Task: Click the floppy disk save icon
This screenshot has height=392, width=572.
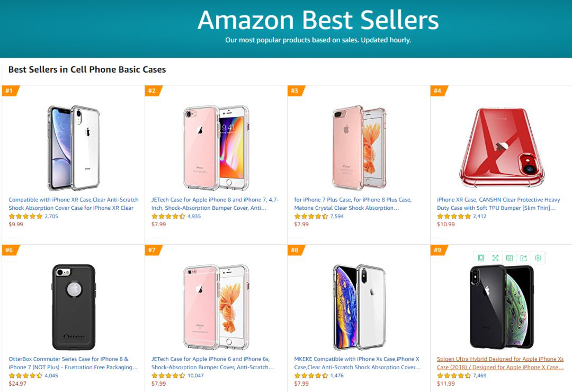Action: point(509,258)
